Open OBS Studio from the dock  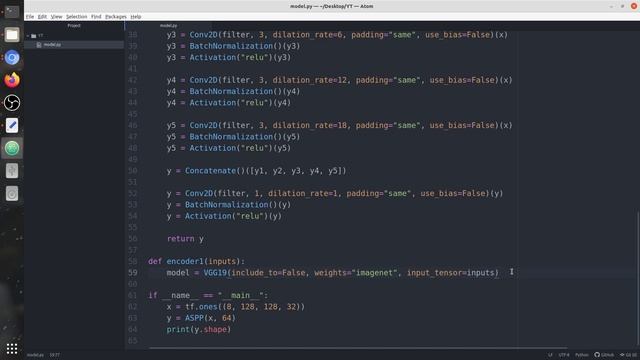click(12, 103)
